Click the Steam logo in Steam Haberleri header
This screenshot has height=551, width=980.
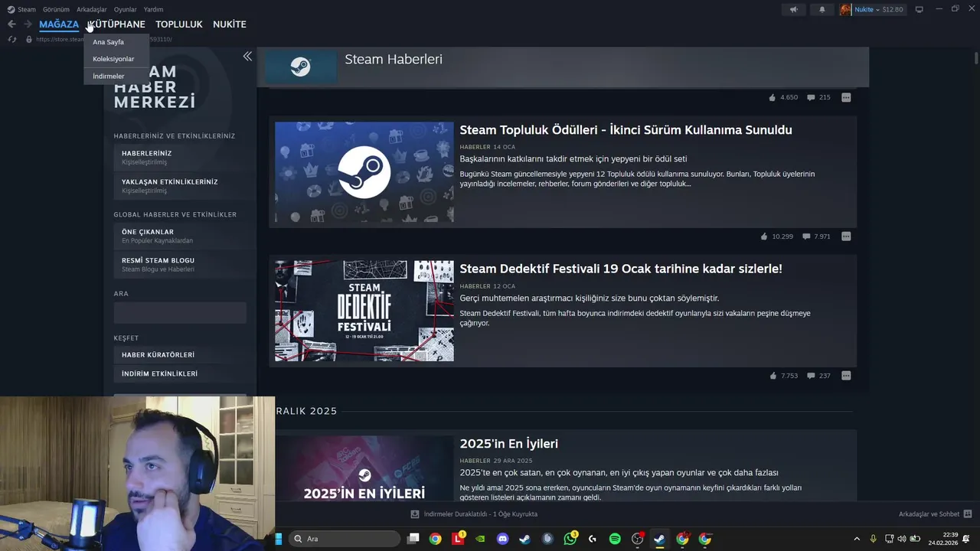[x=301, y=67]
